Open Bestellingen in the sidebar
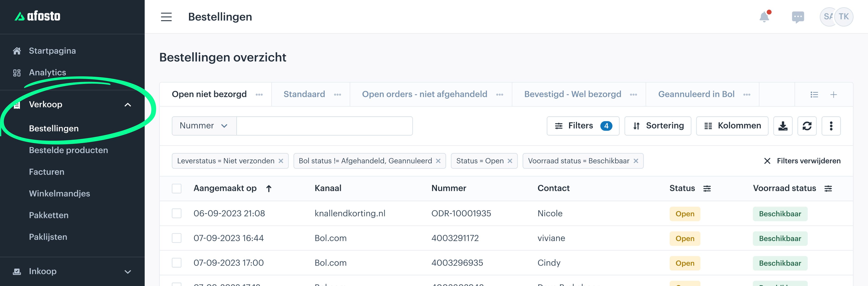The width and height of the screenshot is (868, 286). point(54,129)
